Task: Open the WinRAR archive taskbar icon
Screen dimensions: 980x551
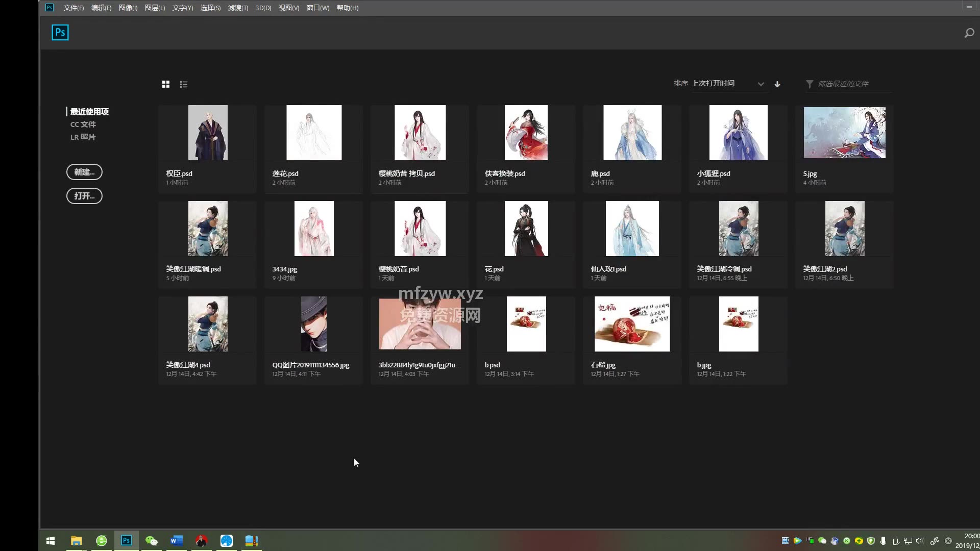Action: (252, 541)
